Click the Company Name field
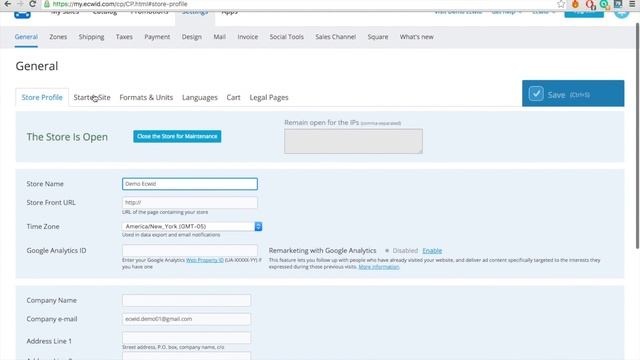Screen dimensions: 640x360 187,300
